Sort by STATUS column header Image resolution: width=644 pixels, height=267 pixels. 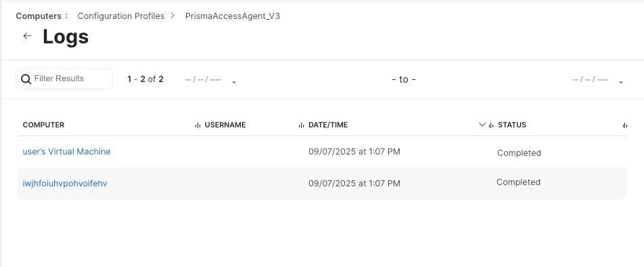(511, 125)
